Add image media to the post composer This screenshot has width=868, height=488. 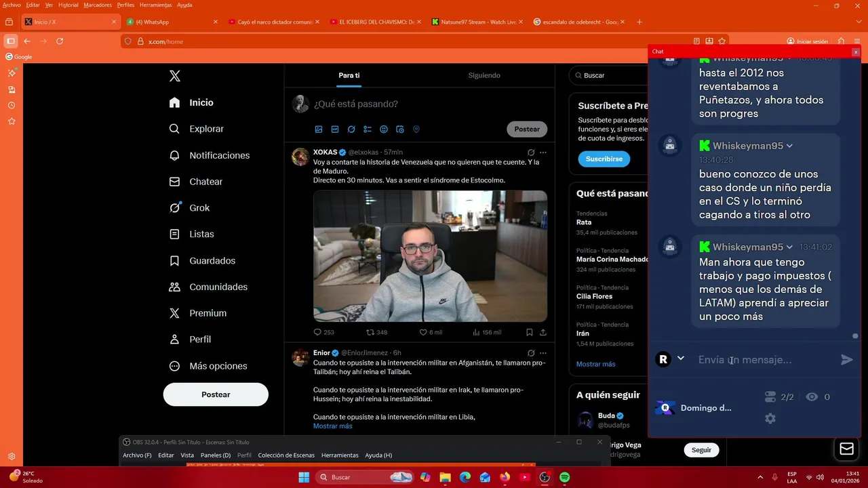[319, 129]
